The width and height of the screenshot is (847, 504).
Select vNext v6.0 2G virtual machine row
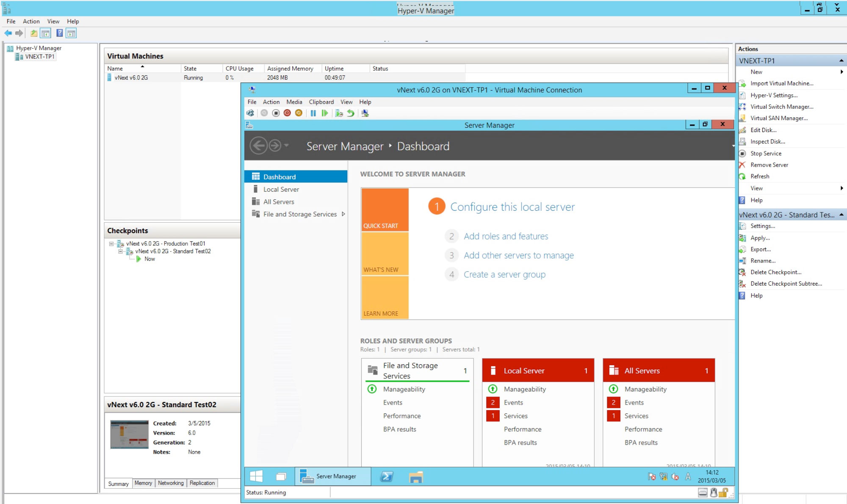[x=285, y=77]
